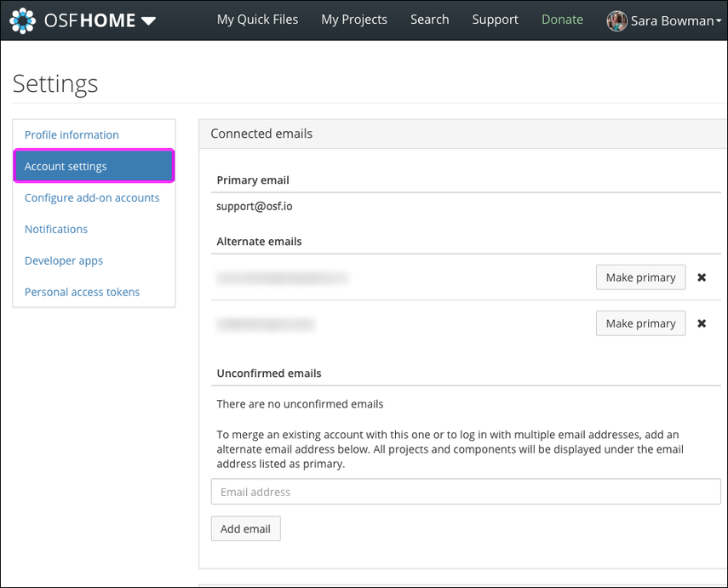The image size is (728, 588).
Task: Go to Notifications settings
Action: point(55,229)
